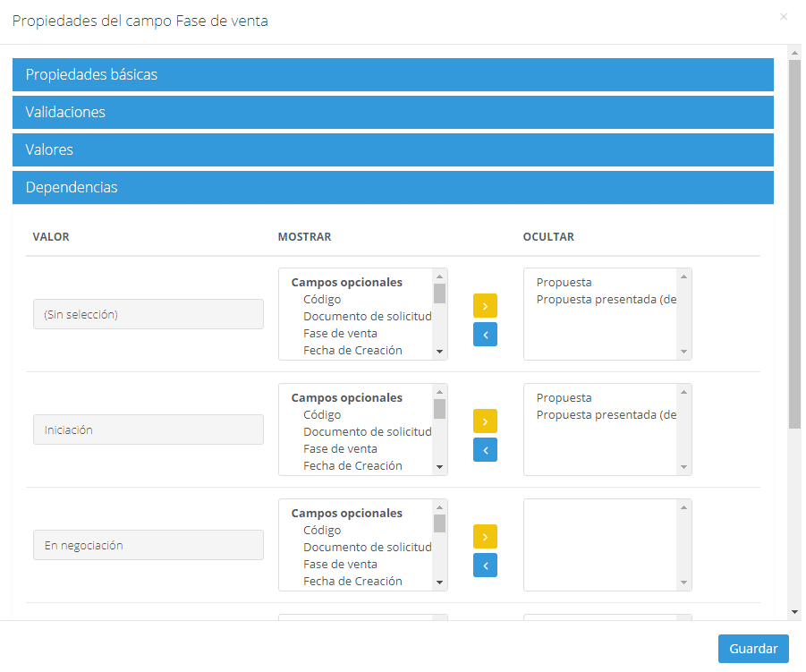Click the En negociación value field
The width and height of the screenshot is (806, 672).
[x=148, y=545]
